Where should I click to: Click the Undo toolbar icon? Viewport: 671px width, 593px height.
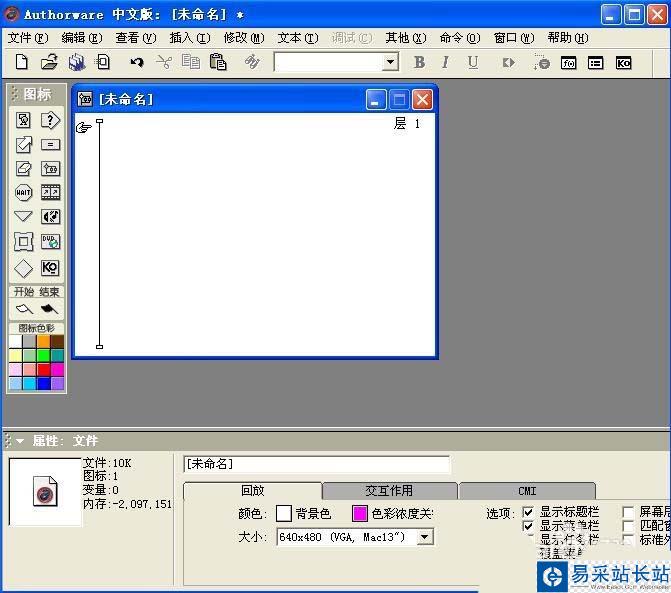tap(137, 62)
